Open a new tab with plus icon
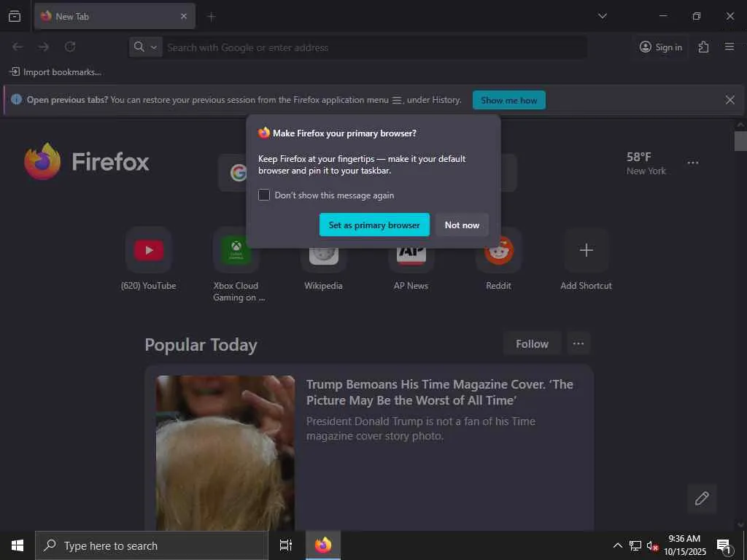Viewport: 747px width, 560px height. (212, 17)
